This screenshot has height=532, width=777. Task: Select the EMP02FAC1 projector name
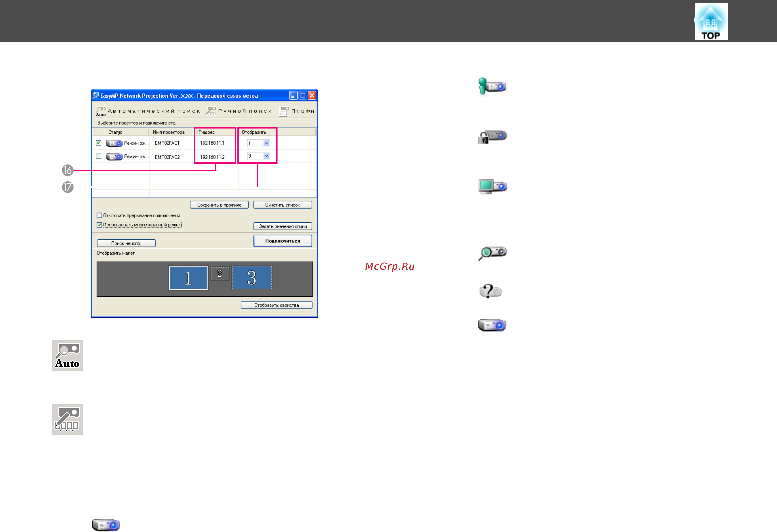(x=167, y=143)
